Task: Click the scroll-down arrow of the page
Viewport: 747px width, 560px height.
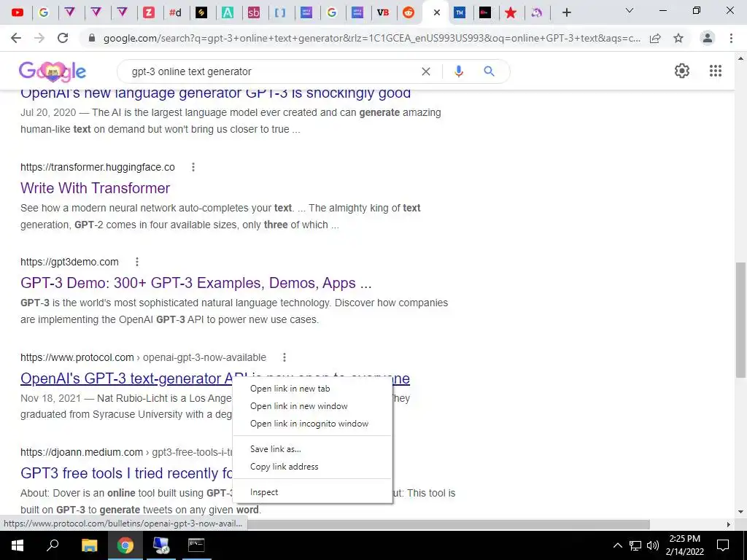Action: coord(740,513)
